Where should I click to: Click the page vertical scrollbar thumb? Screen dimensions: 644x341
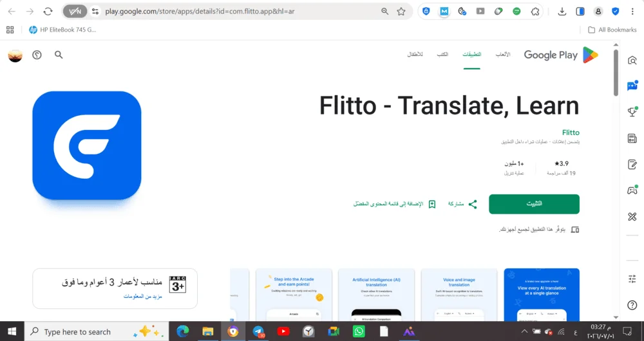click(616, 73)
